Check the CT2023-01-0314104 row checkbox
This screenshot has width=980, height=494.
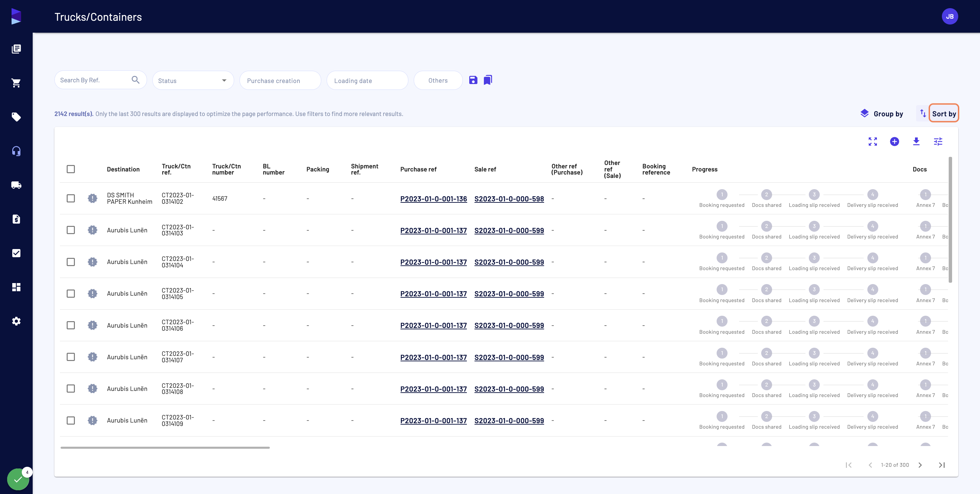pos(71,262)
